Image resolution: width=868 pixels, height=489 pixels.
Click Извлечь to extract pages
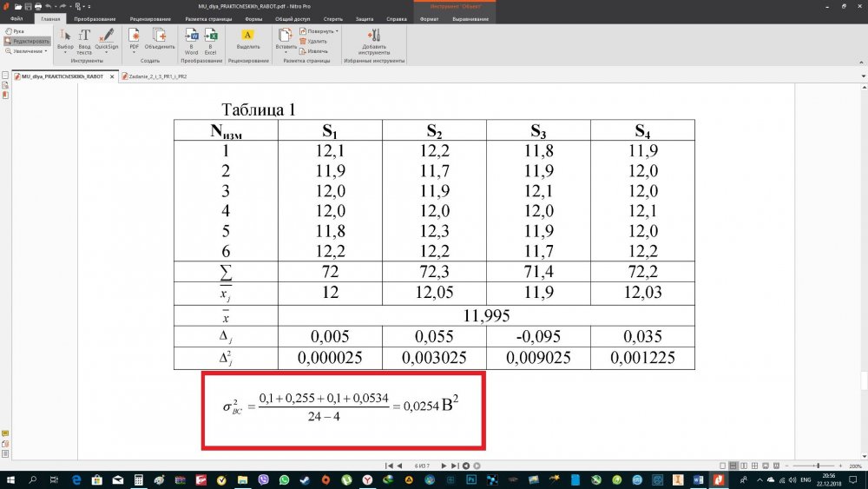[x=313, y=51]
